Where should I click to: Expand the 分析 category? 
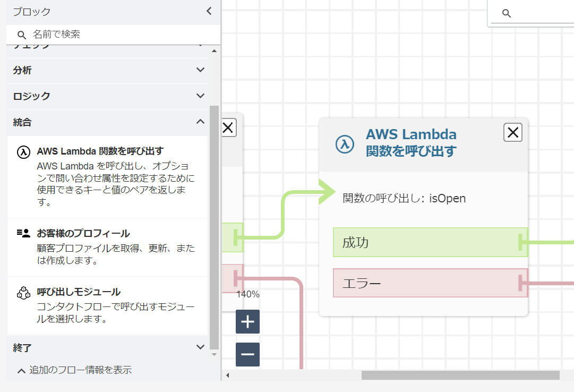tap(107, 70)
